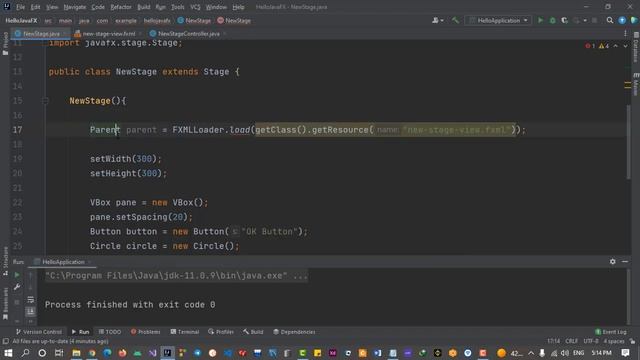Expand HelloApplication run configuration dropdown
The width and height of the screenshot is (640, 360).
coord(498,20)
